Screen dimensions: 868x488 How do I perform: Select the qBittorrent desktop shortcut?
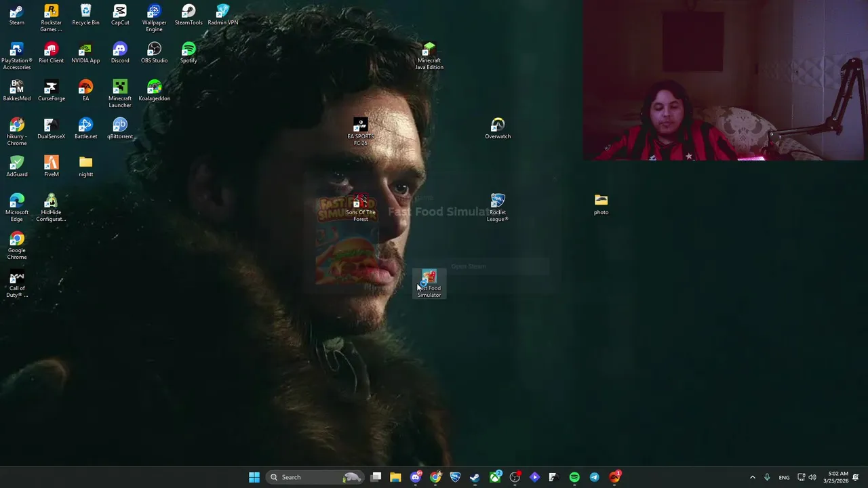tap(120, 129)
